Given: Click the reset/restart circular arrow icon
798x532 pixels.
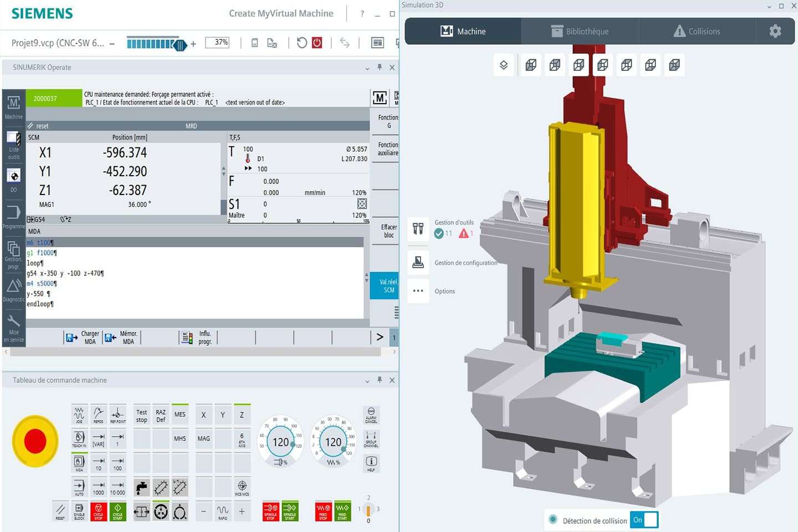Looking at the screenshot, I should tap(301, 43).
